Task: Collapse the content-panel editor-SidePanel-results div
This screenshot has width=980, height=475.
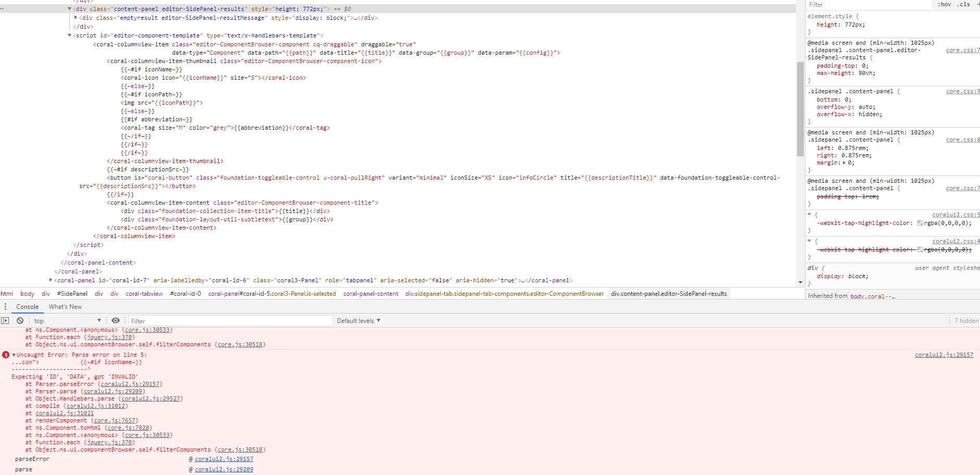Action: (x=70, y=9)
